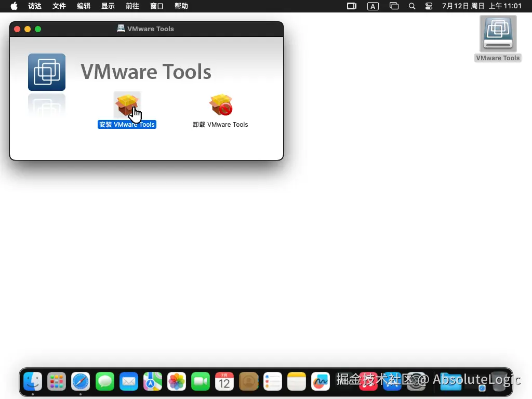The width and height of the screenshot is (532, 399).
Task: Open the 窗口 menu
Action: coord(157,6)
